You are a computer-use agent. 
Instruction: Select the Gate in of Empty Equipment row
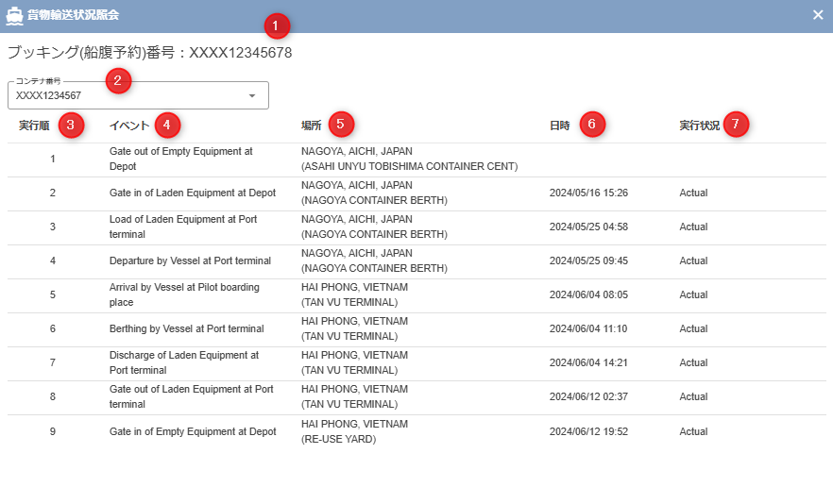tap(193, 431)
